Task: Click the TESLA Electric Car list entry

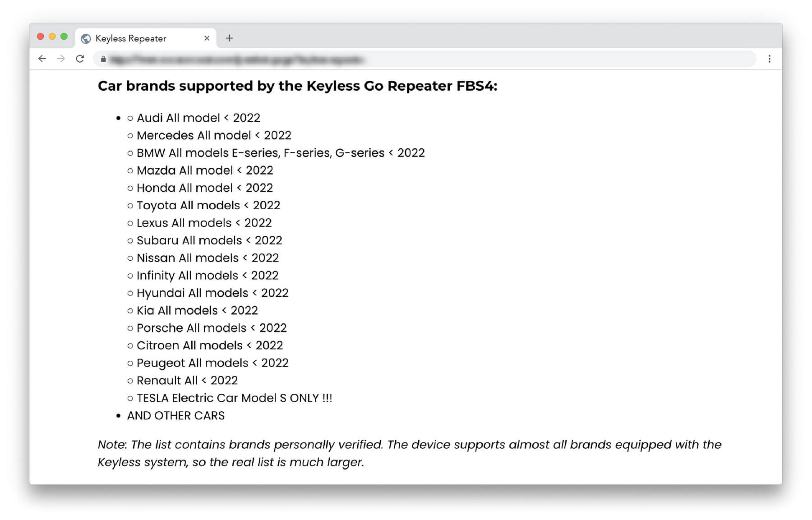Action: (x=234, y=398)
